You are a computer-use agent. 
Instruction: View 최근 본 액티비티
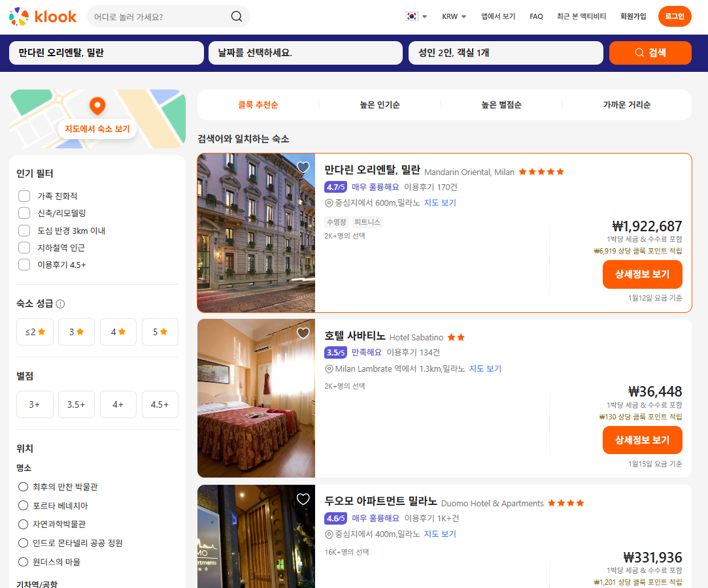(581, 16)
